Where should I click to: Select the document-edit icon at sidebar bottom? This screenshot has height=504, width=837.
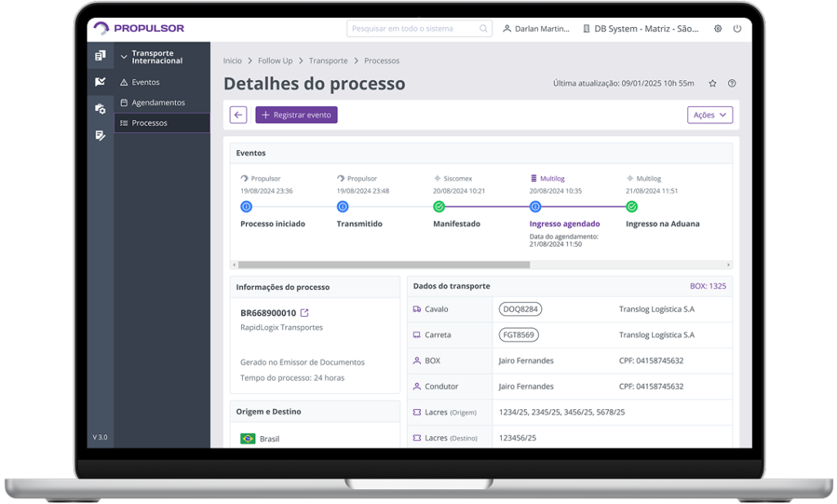100,135
